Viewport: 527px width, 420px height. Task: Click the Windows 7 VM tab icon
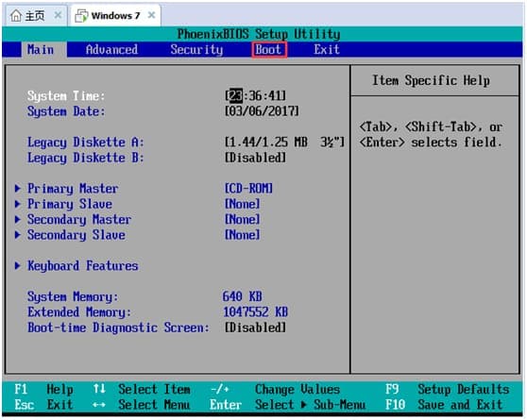pyautogui.click(x=81, y=16)
